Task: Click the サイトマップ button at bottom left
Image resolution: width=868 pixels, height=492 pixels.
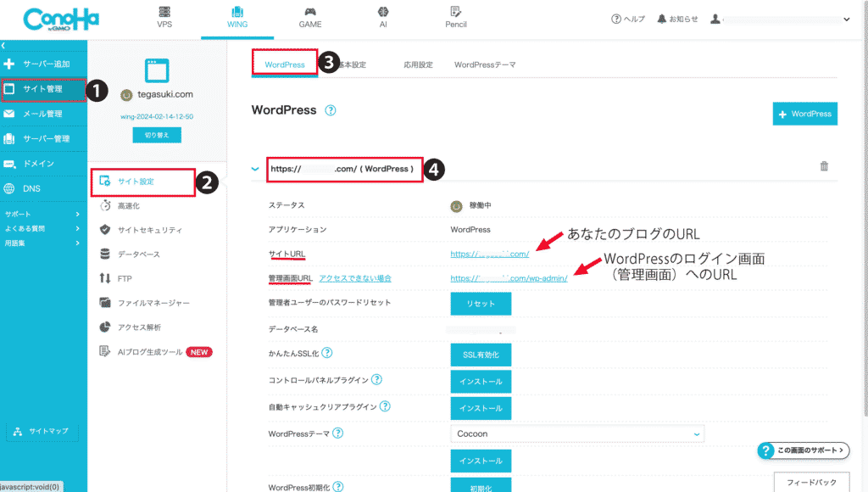Action: [x=43, y=432]
